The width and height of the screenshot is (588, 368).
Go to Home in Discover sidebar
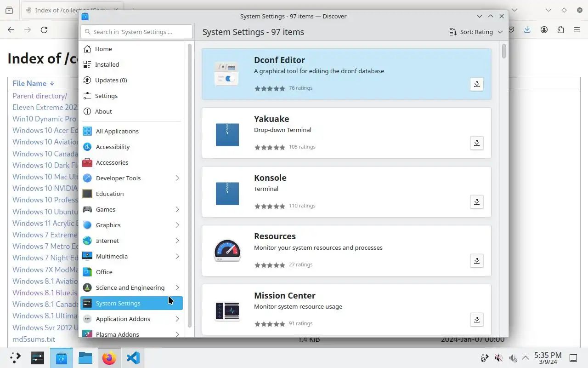point(132,49)
